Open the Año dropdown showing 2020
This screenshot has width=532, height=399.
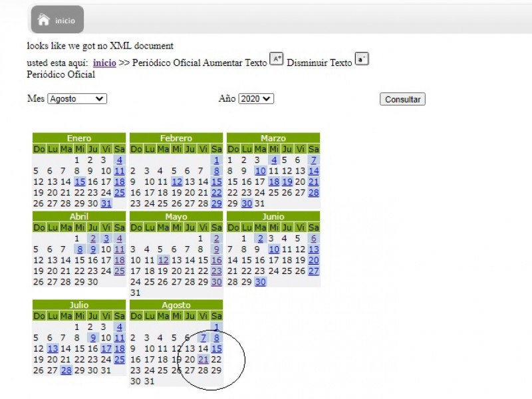256,98
